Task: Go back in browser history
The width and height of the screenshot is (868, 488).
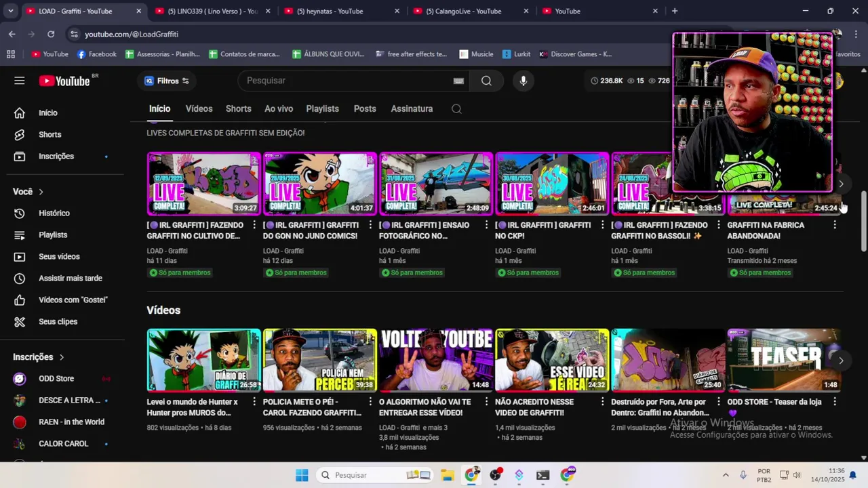Action: [12, 34]
